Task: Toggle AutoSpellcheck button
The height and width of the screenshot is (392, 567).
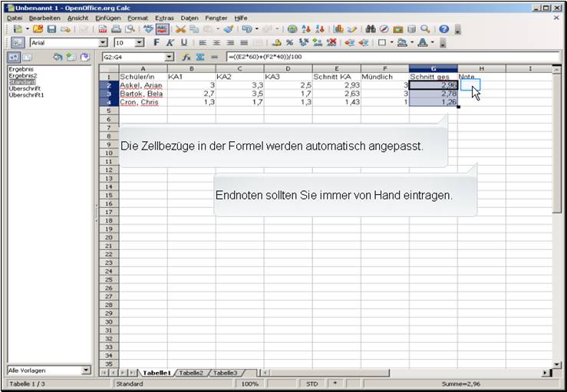Action: 163,28
